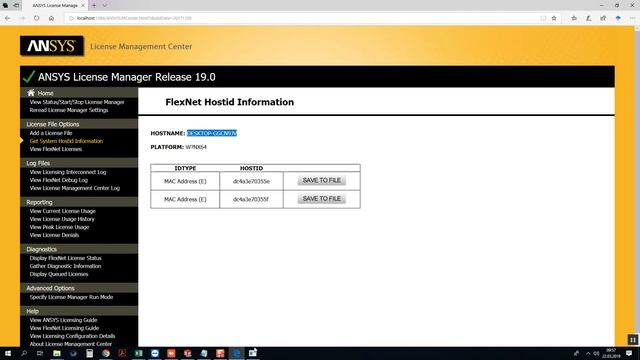
Task: Go back with the browser back arrow
Action: [x=7, y=18]
